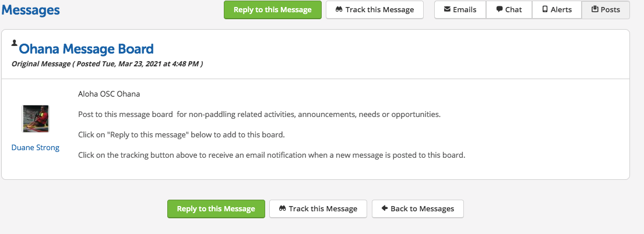Click Duane Strong's avatar photo
The height and width of the screenshot is (234, 644).
coord(36,119)
